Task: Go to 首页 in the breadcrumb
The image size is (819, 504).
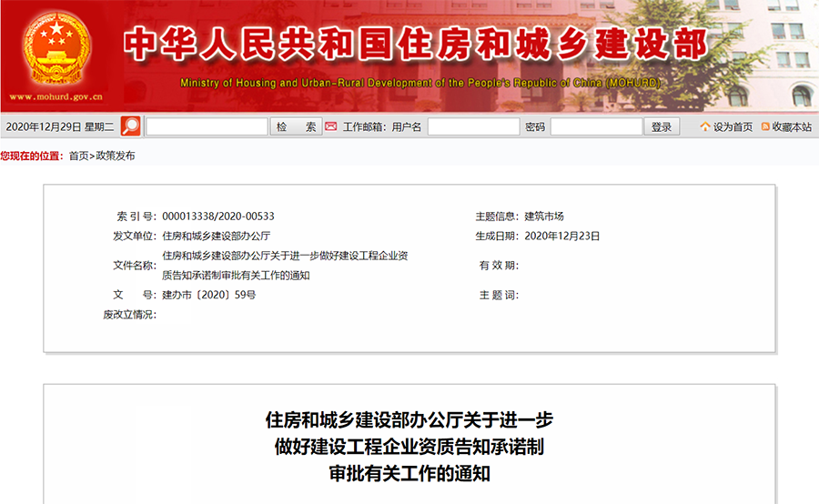Action: [79, 156]
